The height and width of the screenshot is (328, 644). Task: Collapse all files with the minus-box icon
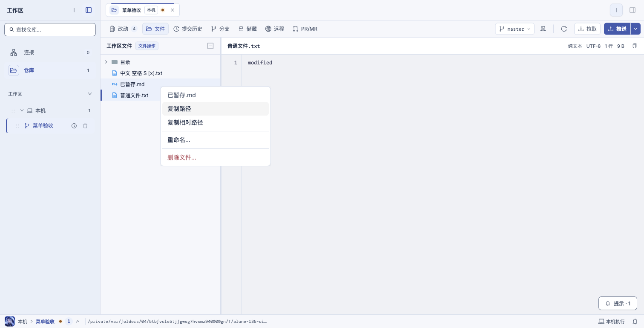(x=210, y=46)
